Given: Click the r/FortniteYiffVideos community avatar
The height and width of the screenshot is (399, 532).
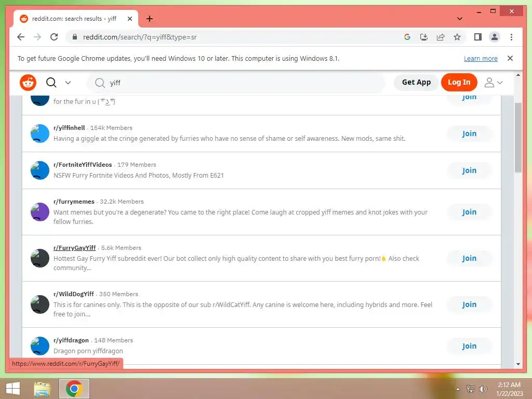Looking at the screenshot, I should click(40, 170).
